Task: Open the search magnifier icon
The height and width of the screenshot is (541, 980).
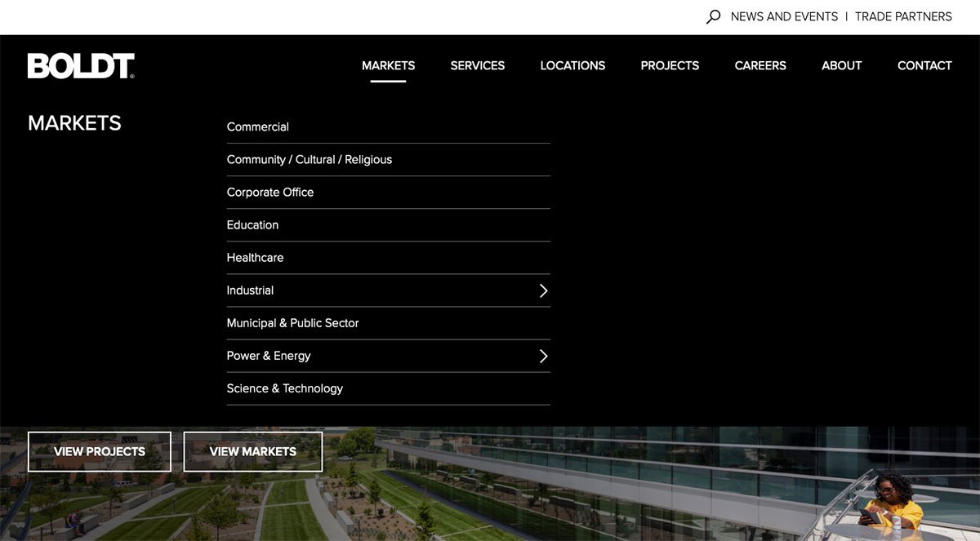Action: point(714,16)
